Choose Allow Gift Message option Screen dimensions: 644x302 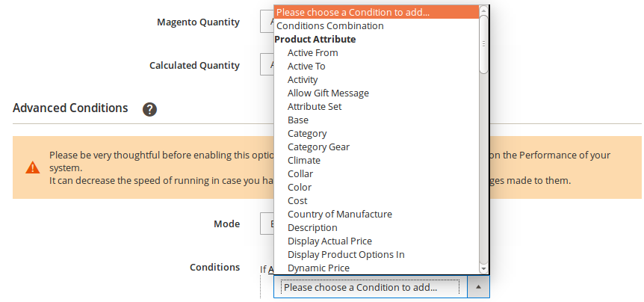(x=328, y=93)
